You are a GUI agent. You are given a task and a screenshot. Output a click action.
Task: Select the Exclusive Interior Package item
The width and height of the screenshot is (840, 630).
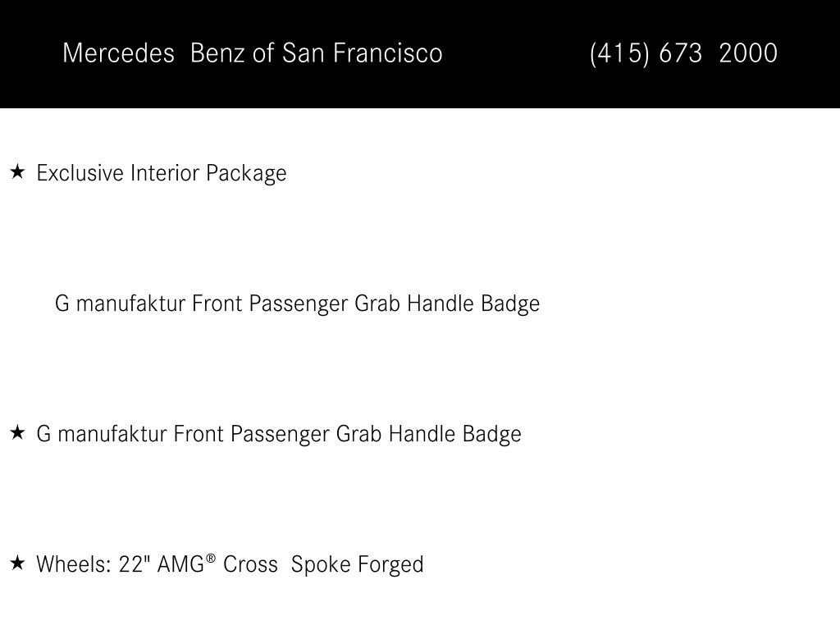[162, 174]
